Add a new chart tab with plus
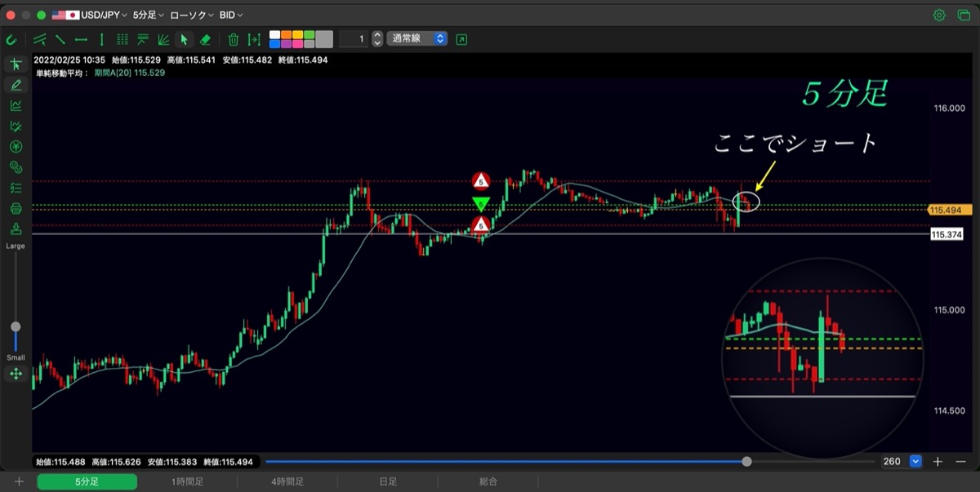This screenshot has height=492, width=980. click(19, 482)
